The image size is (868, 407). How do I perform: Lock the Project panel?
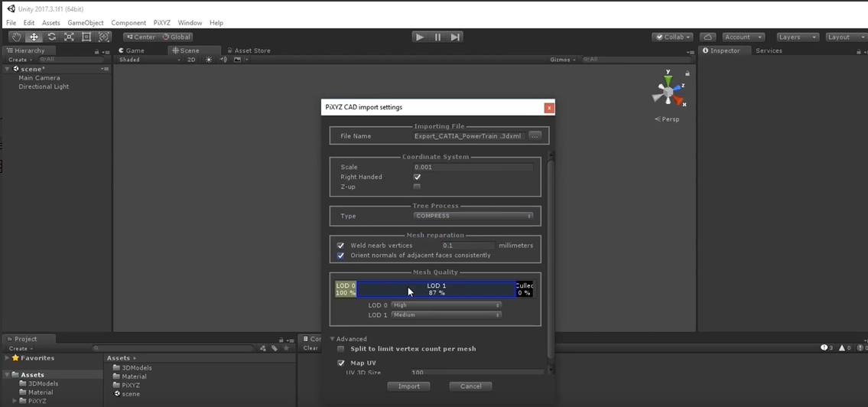[x=281, y=340]
